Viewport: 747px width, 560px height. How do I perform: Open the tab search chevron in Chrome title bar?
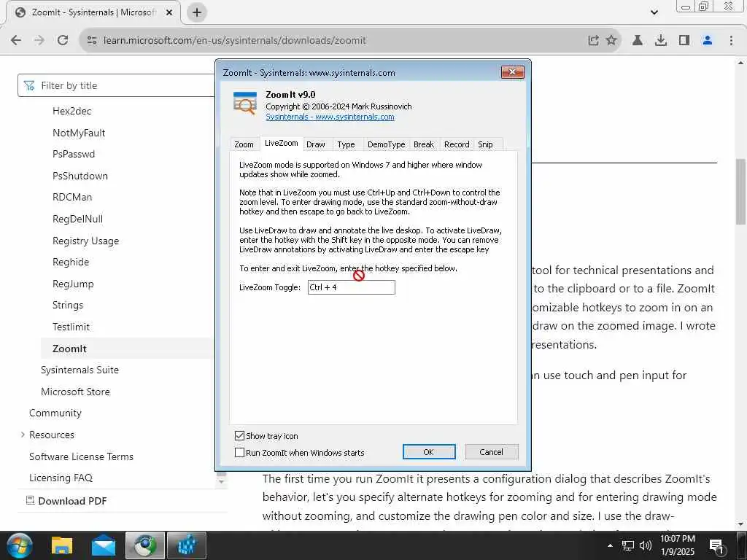tap(654, 12)
